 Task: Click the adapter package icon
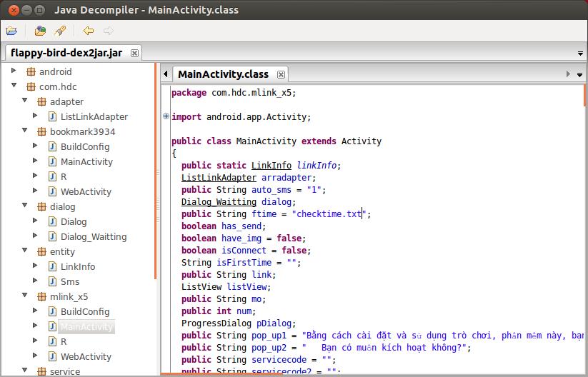coord(41,101)
